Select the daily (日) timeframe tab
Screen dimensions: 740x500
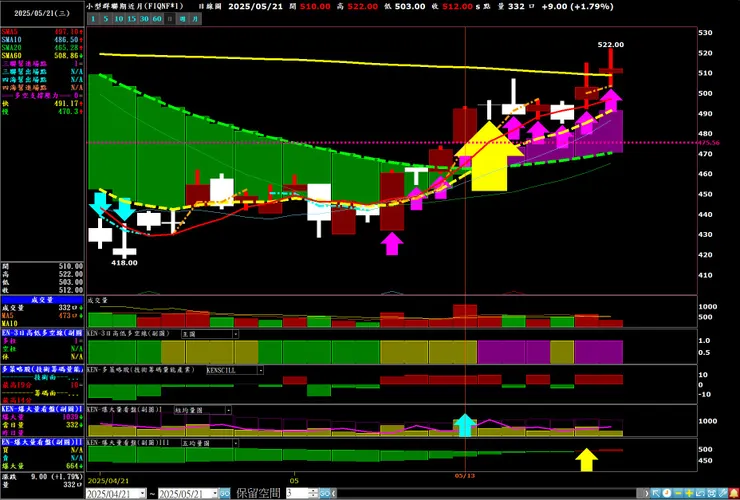tap(170, 19)
